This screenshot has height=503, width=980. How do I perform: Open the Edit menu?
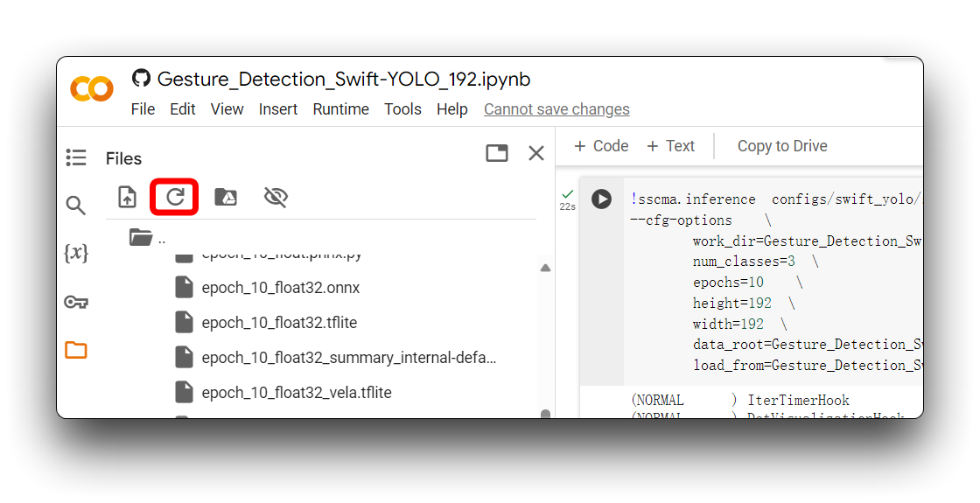click(x=183, y=109)
